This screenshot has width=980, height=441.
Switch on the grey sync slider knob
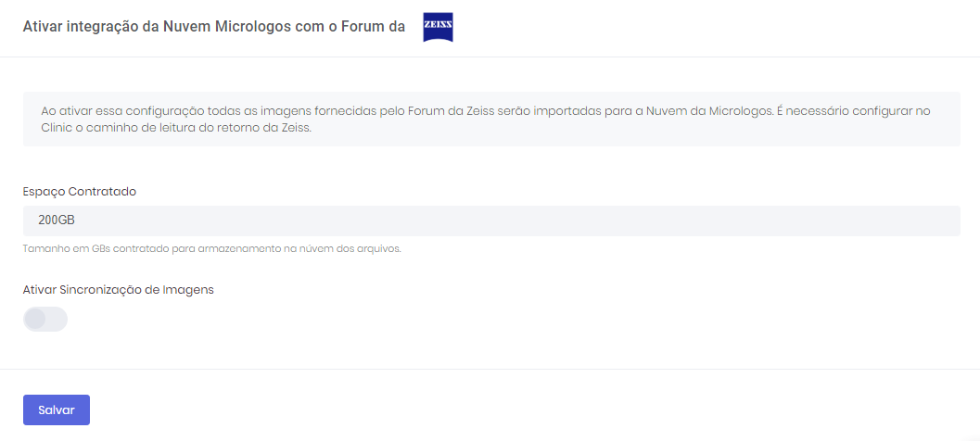pyautogui.click(x=35, y=320)
